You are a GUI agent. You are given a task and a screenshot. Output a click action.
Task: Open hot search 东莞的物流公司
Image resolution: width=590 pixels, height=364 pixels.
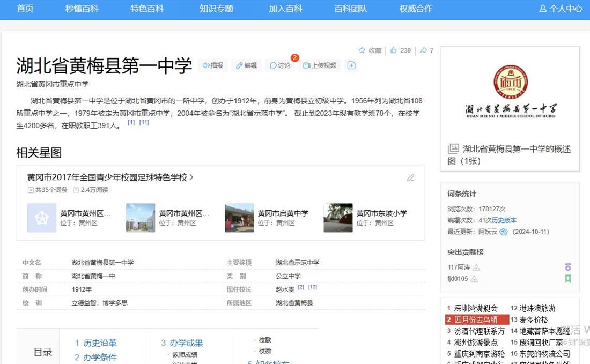coord(544,353)
